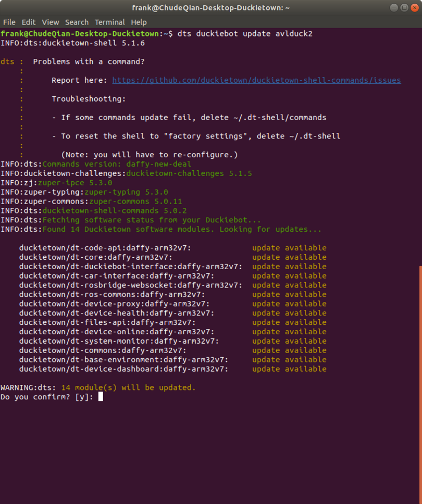
Task: Click 'update available' beside dt-code-api
Action: pos(289,248)
